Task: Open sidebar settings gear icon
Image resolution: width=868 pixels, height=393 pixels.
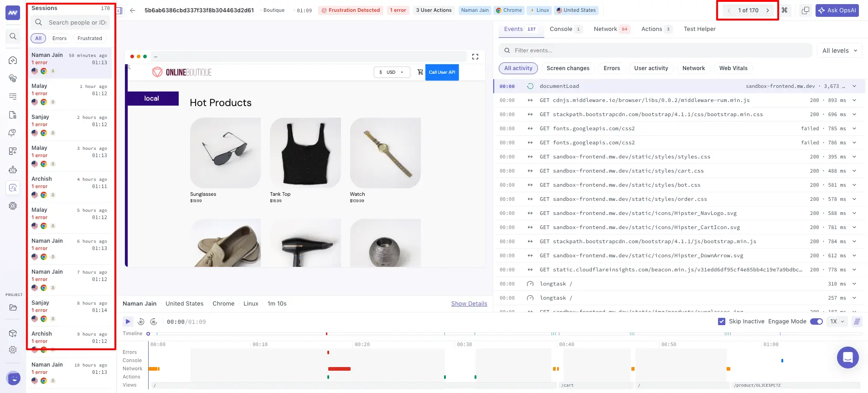Action: [x=13, y=350]
